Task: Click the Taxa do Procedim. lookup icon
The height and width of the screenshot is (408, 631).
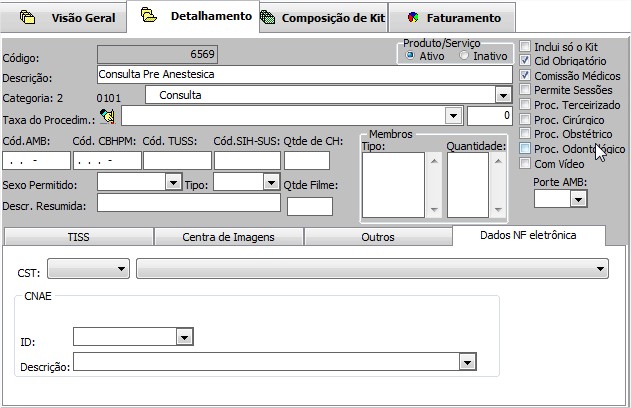Action: [x=108, y=116]
